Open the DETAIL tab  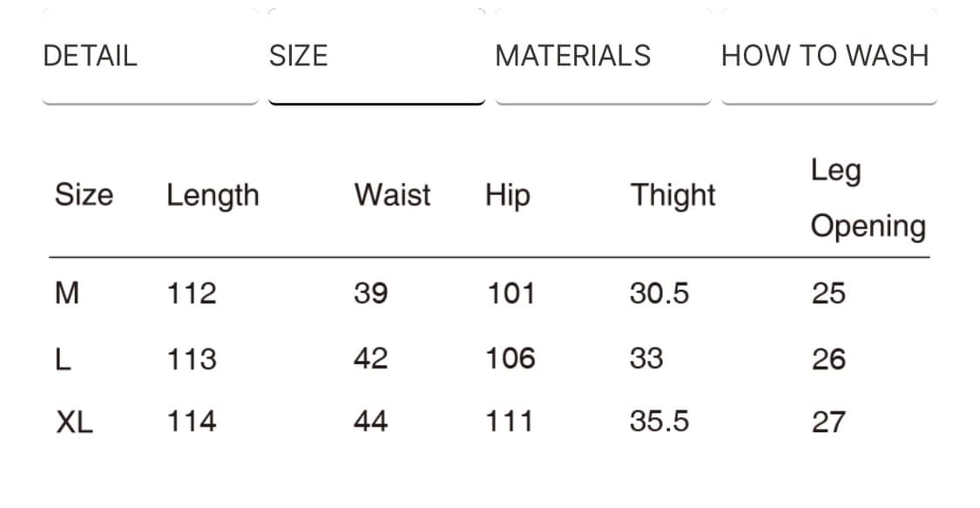[91, 56]
